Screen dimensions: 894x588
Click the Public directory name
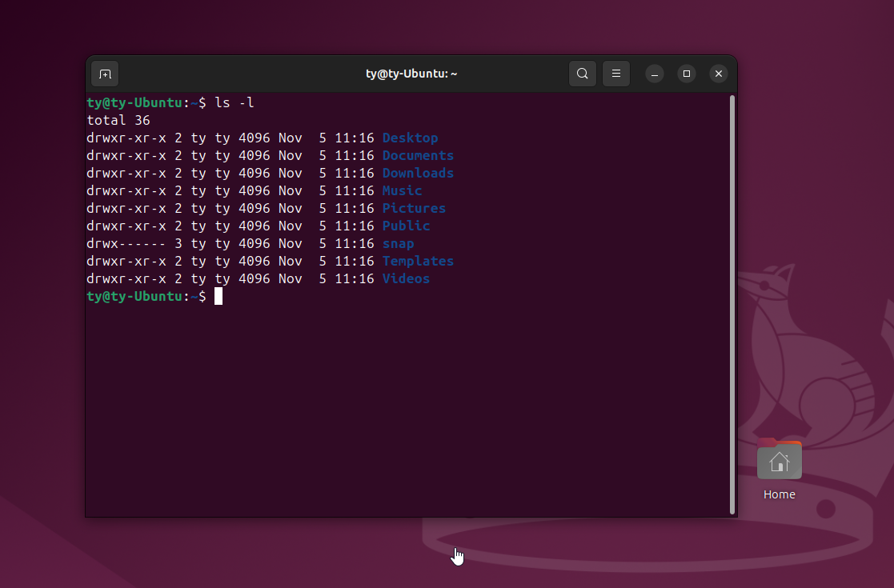pos(406,226)
